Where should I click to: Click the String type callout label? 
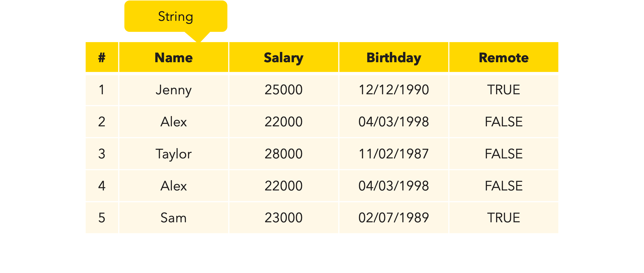(x=175, y=17)
